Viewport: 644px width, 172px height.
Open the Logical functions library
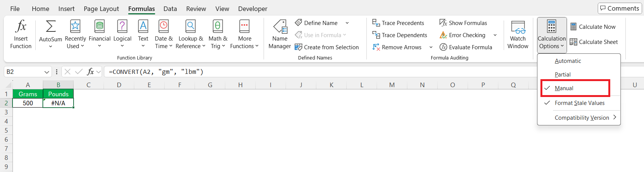122,34
